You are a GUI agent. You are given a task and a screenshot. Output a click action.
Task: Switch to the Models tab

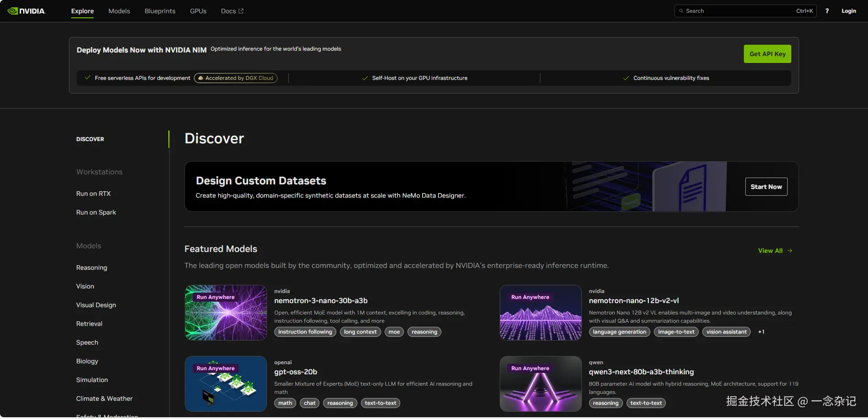pos(119,11)
